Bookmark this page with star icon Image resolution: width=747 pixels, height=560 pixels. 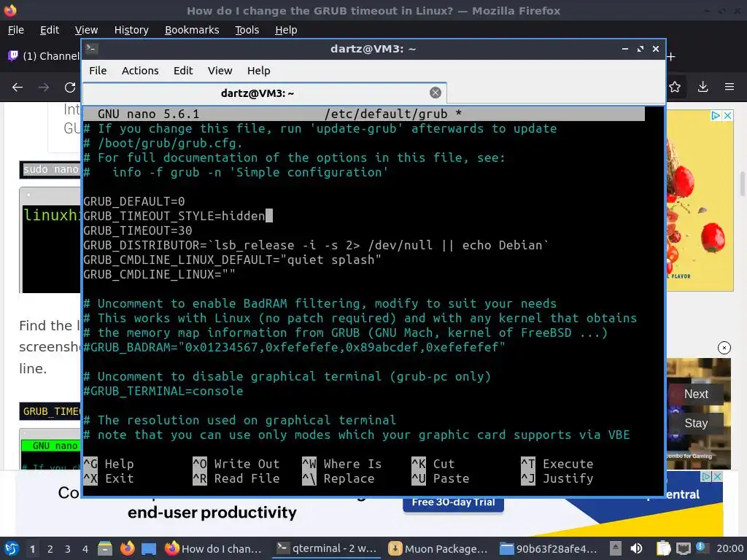675,87
